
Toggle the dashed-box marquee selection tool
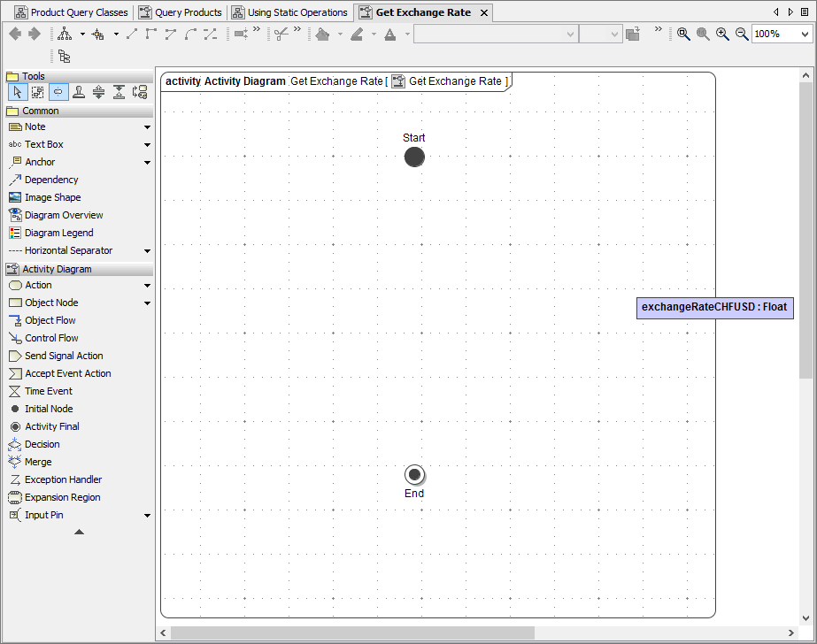37,92
